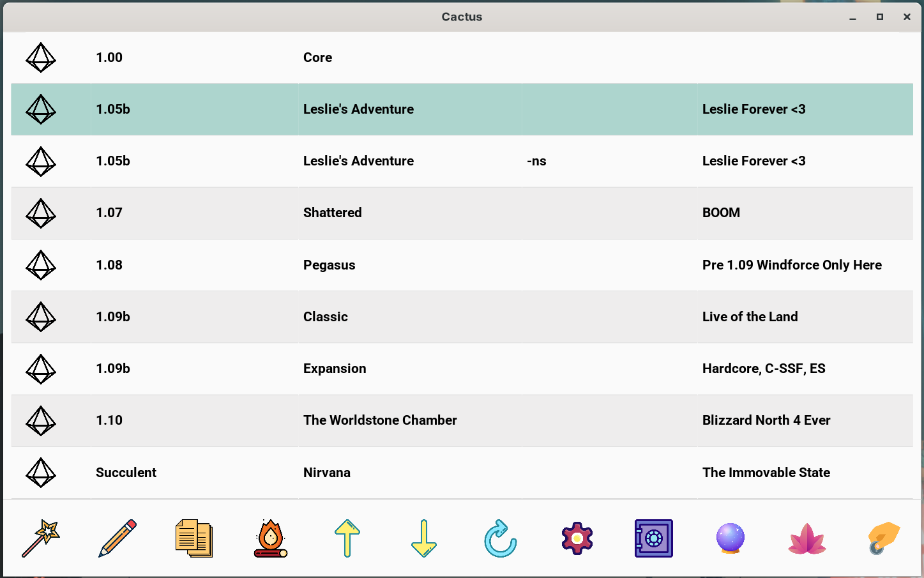Click the copy documents icon
This screenshot has height=578, width=924.
click(194, 538)
